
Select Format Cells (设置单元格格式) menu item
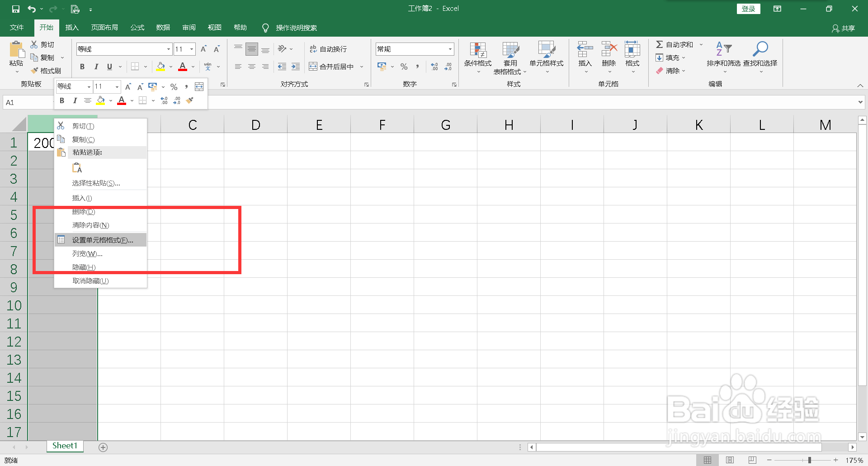coord(101,240)
